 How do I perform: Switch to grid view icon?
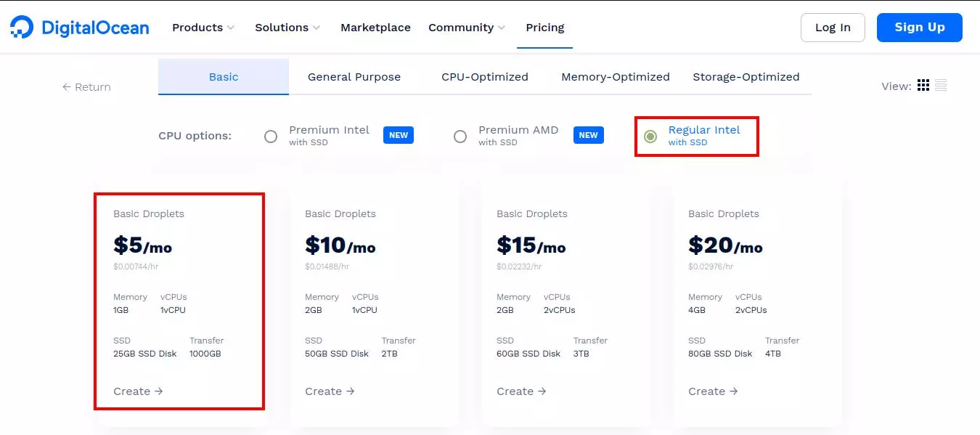pos(923,86)
